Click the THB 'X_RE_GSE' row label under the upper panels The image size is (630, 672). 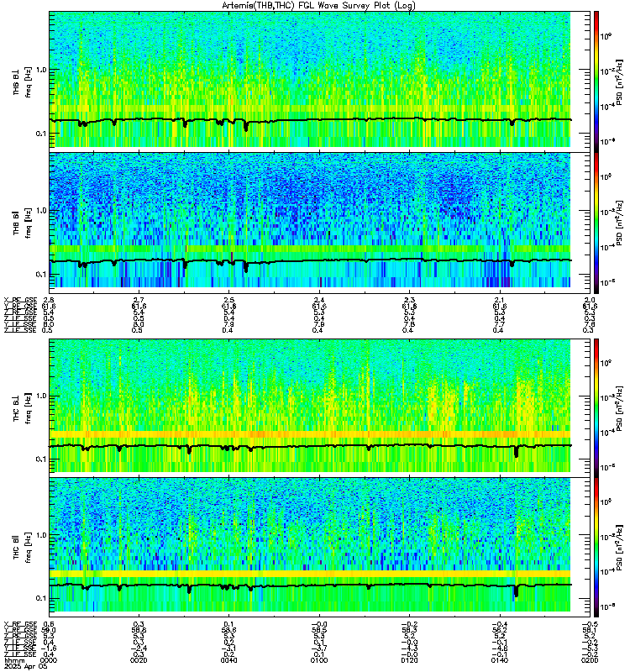click(x=20, y=300)
